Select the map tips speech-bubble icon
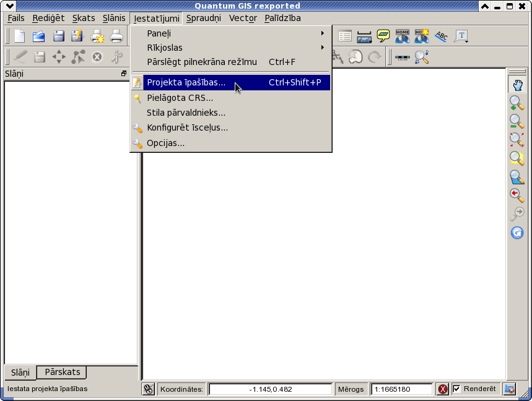Screen dimensions: 532x401 [x=383, y=36]
